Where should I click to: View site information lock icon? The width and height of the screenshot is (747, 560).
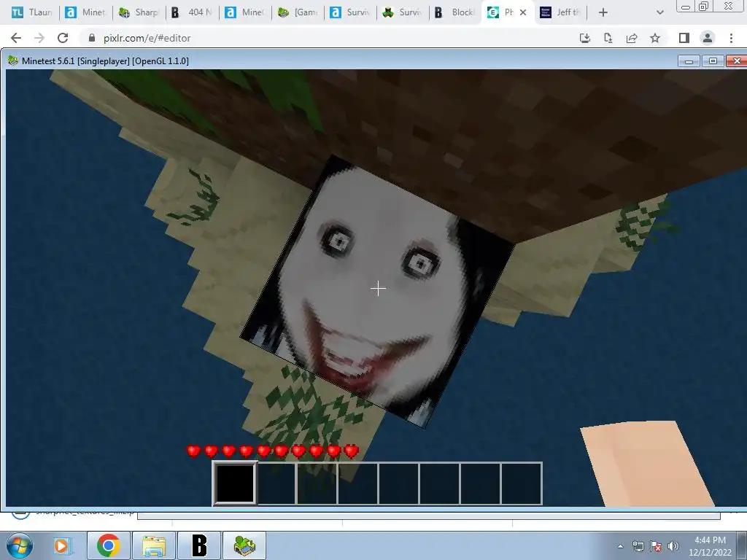pos(92,38)
